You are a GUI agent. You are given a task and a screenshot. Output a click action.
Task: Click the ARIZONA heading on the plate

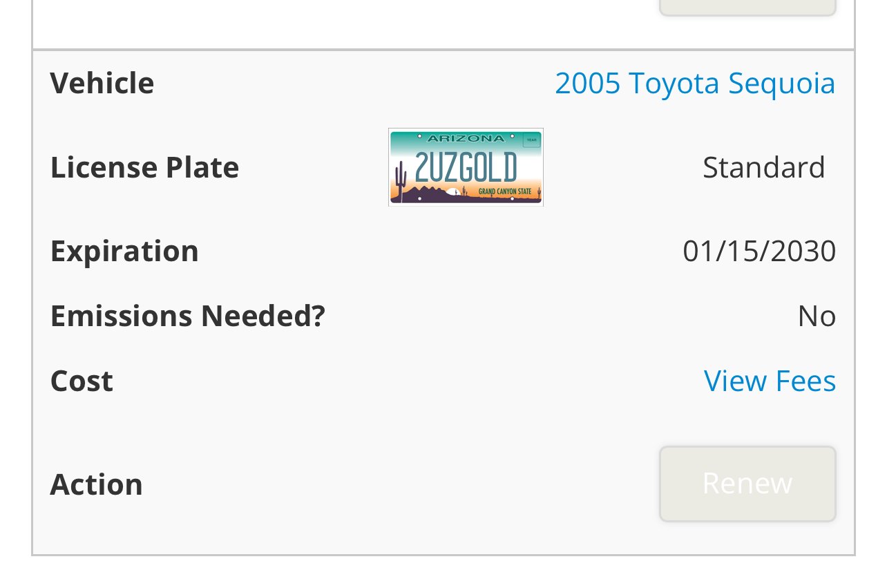[466, 138]
